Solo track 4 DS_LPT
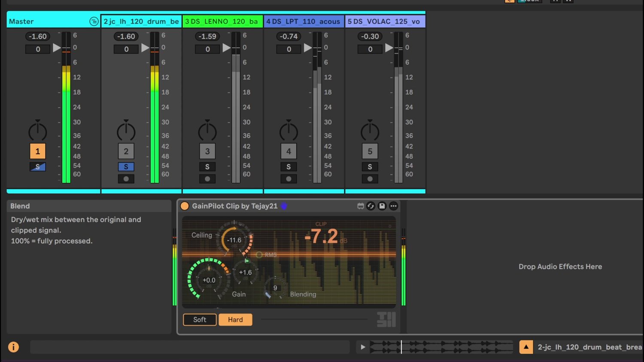Image resolution: width=644 pixels, height=362 pixels. (x=289, y=167)
